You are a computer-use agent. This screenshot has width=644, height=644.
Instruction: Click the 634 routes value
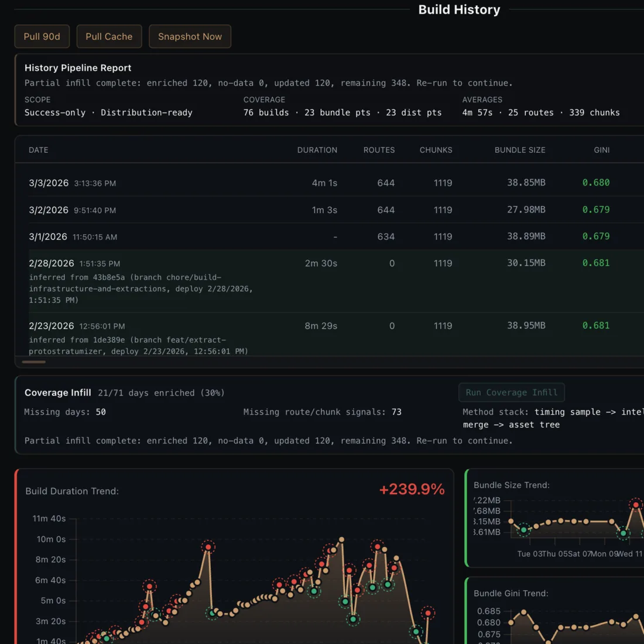coord(386,237)
